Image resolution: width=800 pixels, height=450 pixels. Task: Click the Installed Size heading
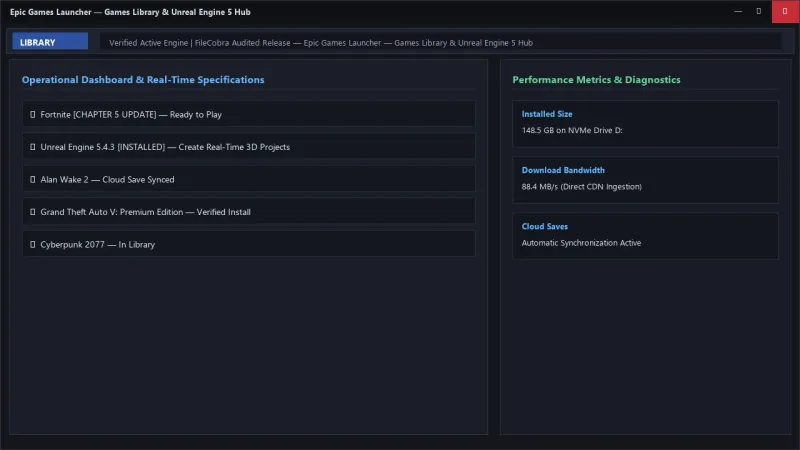click(x=547, y=114)
